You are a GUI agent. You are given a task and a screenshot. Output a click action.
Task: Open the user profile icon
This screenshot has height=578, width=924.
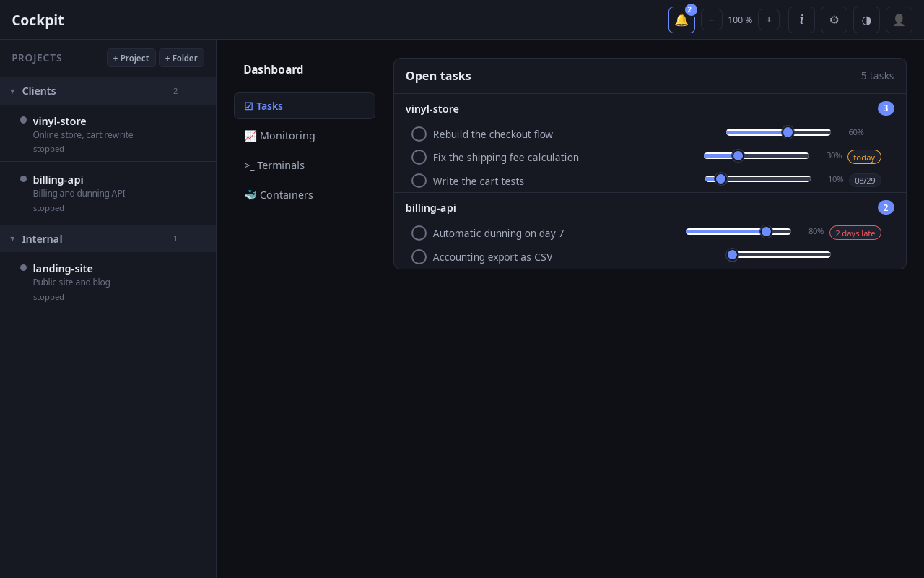(x=899, y=20)
